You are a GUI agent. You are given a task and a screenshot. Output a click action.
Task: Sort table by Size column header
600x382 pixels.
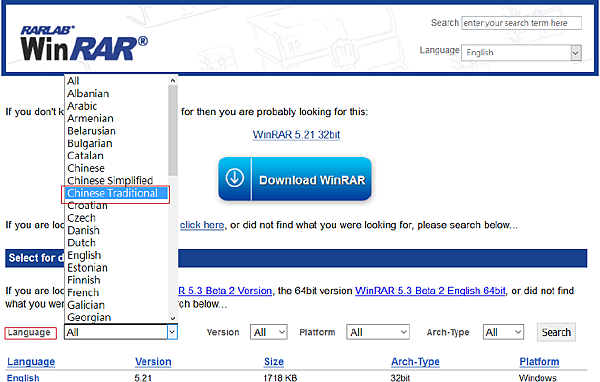[x=274, y=362]
